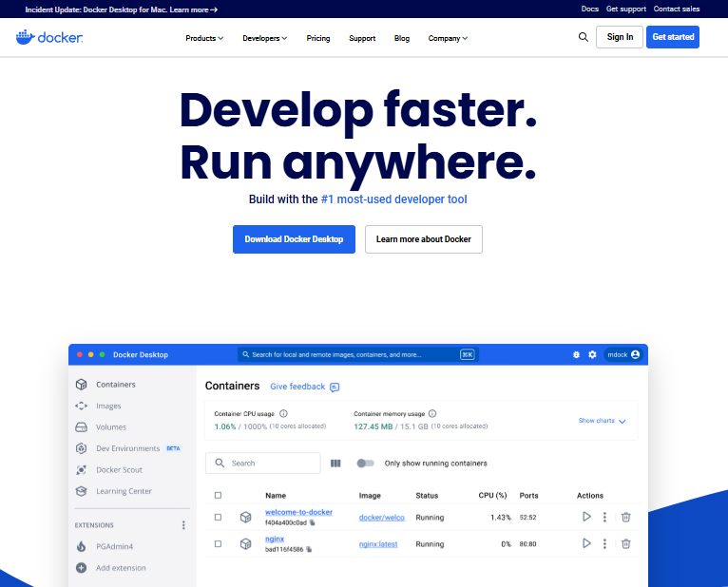Click the Container memory usage info icon
The height and width of the screenshot is (587, 728).
[432, 413]
